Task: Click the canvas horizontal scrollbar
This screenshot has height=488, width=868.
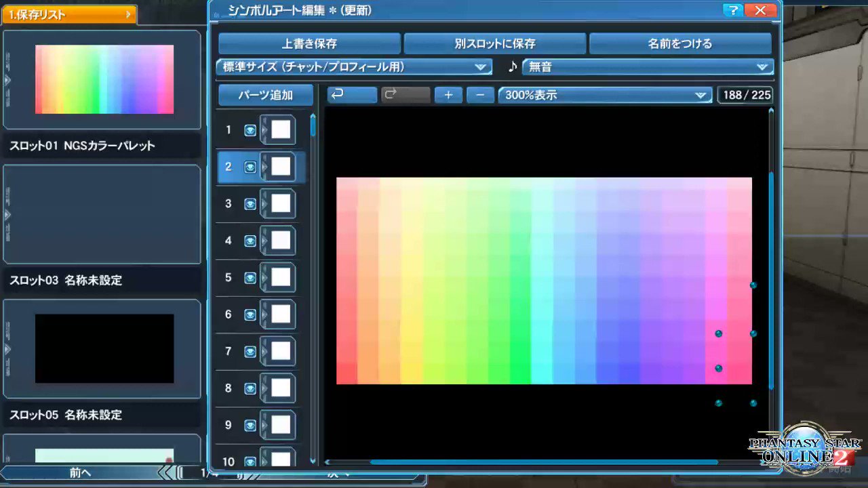Action: 544,462
